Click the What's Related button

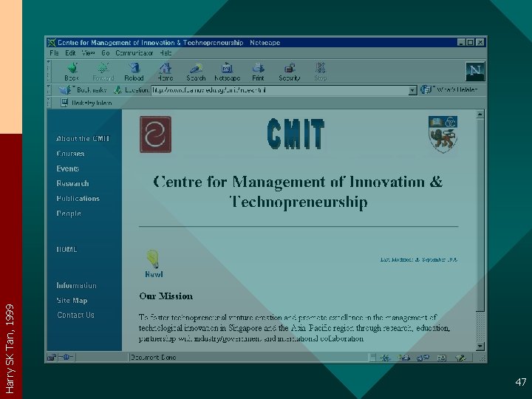click(449, 90)
